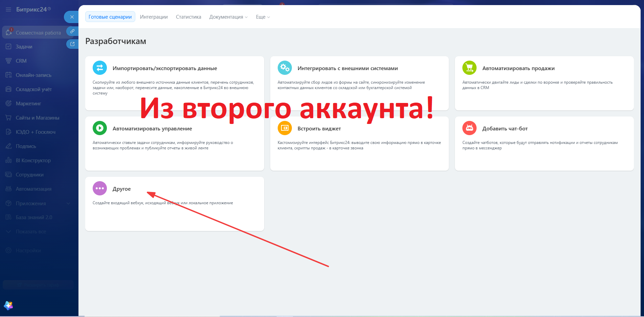Copy link via the chain icon tab

pos(72,31)
